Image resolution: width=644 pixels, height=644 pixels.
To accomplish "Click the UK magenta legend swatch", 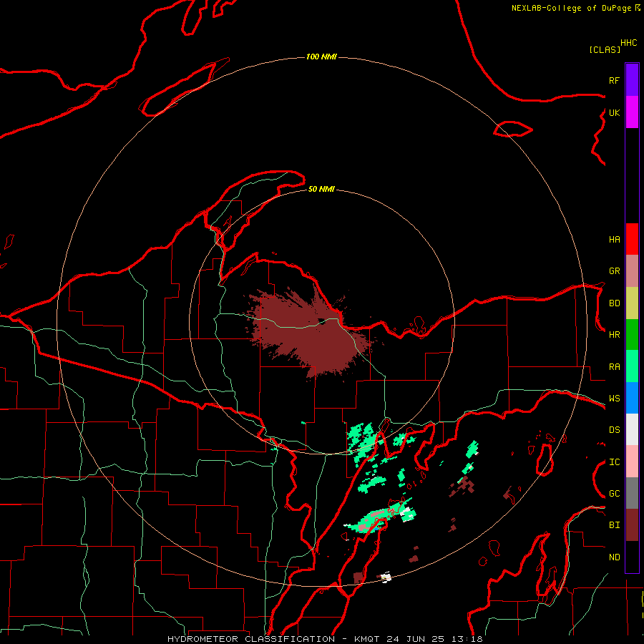I will click(632, 112).
